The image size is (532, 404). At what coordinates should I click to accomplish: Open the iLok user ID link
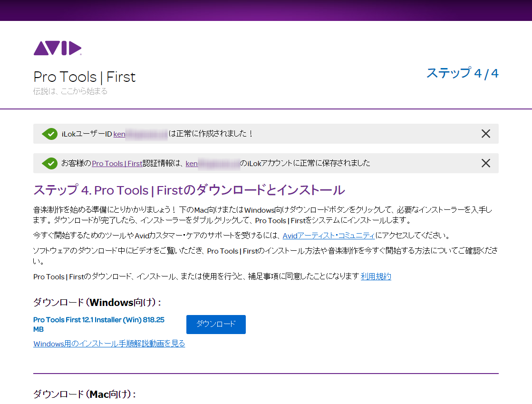coord(140,134)
